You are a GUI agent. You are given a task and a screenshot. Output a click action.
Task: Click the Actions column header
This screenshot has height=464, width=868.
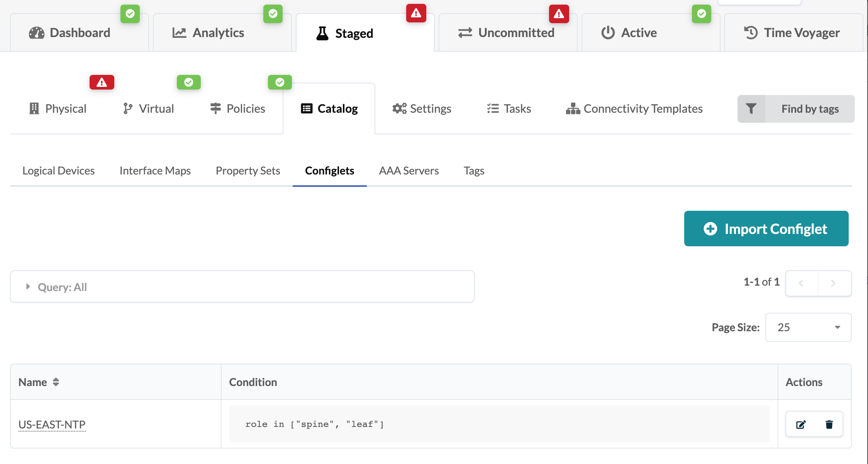(804, 382)
